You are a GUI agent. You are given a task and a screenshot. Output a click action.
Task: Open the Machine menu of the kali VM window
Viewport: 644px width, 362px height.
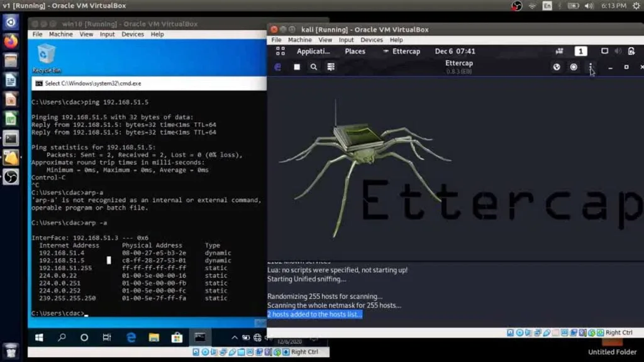(x=300, y=40)
